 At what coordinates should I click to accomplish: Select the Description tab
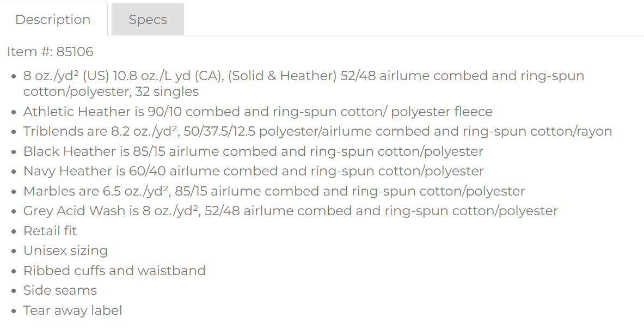[x=53, y=20]
